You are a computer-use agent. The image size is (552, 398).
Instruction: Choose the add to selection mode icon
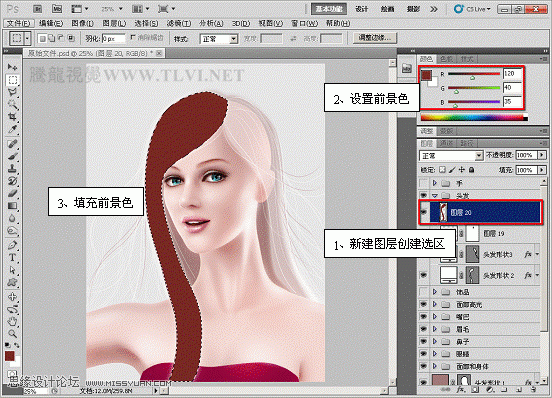point(51,38)
